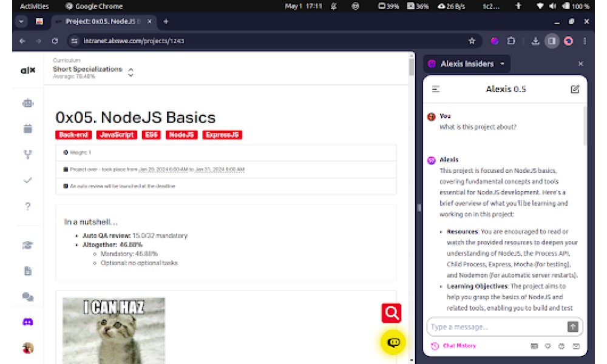The width and height of the screenshot is (607, 364).
Task: Open the Chrome tab search dropdown arrow
Action: pyautogui.click(x=21, y=22)
